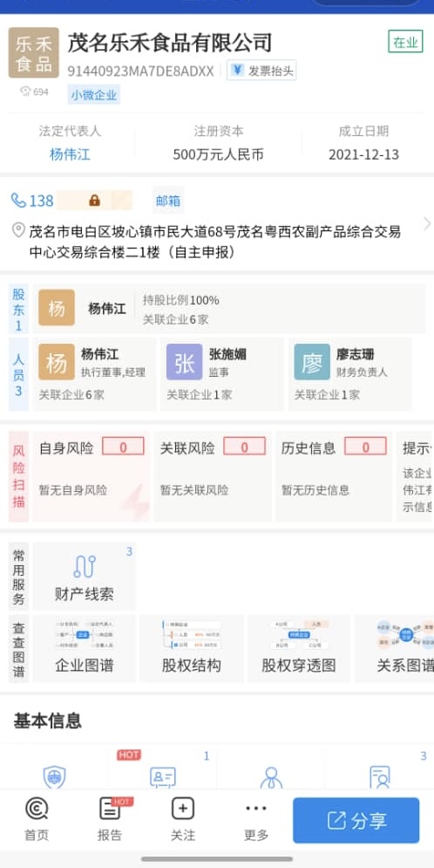The width and height of the screenshot is (434, 868).
Task: Click the 邮箱 email tag
Action: tap(168, 201)
